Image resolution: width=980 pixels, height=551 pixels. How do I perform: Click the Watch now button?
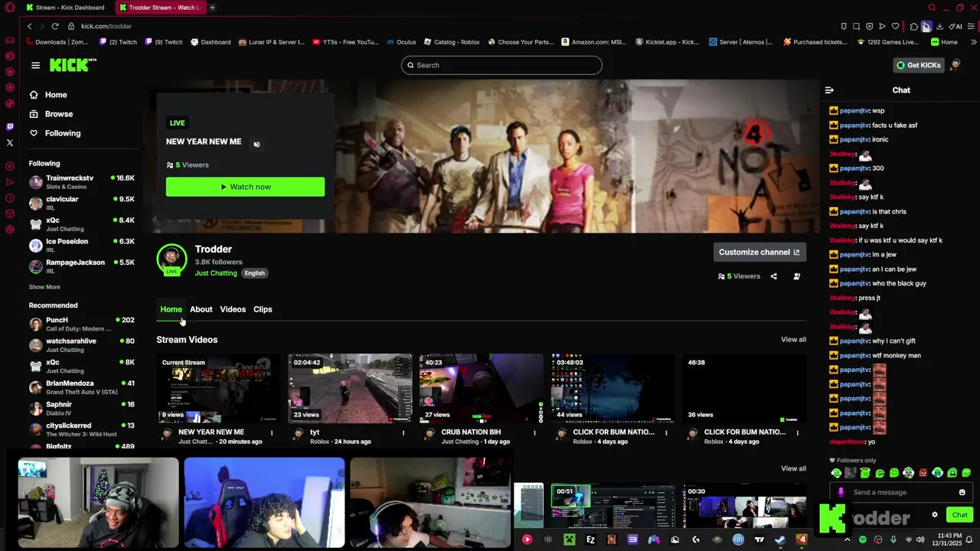click(245, 187)
